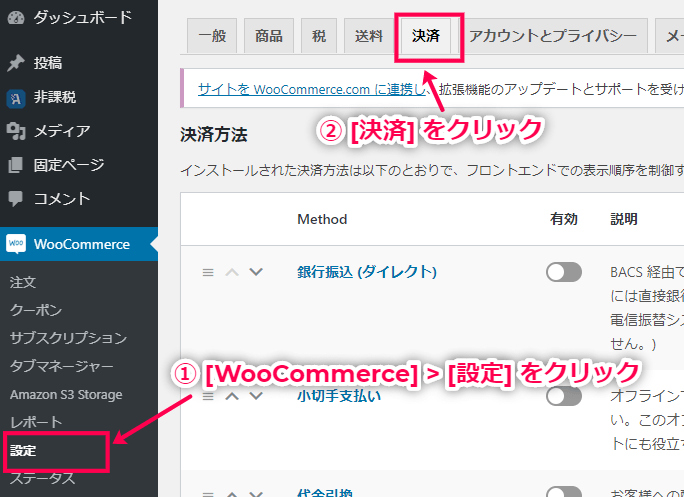Go to タブマネージャー submenu
Viewport: 684px width, 497px height.
62,366
